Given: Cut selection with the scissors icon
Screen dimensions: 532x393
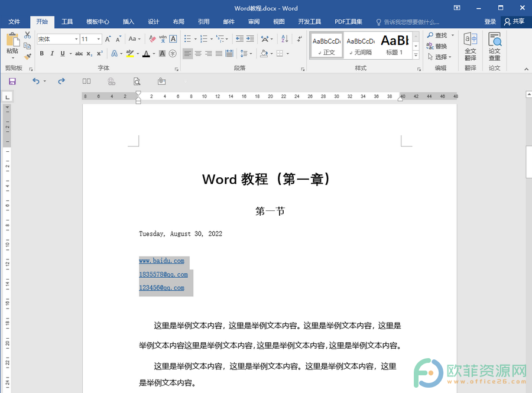Looking at the screenshot, I should point(27,35).
